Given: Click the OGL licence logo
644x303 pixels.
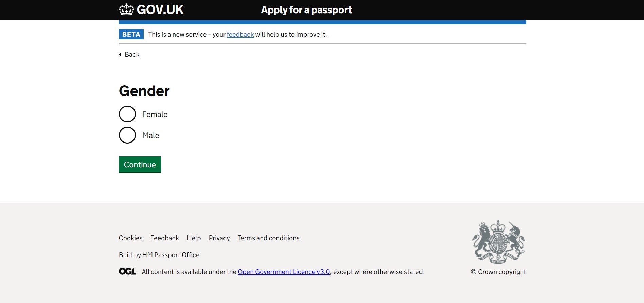Looking at the screenshot, I should click(127, 271).
